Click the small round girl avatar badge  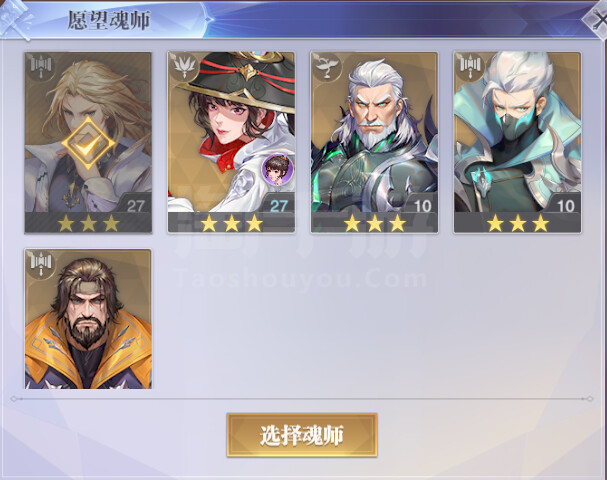(277, 169)
